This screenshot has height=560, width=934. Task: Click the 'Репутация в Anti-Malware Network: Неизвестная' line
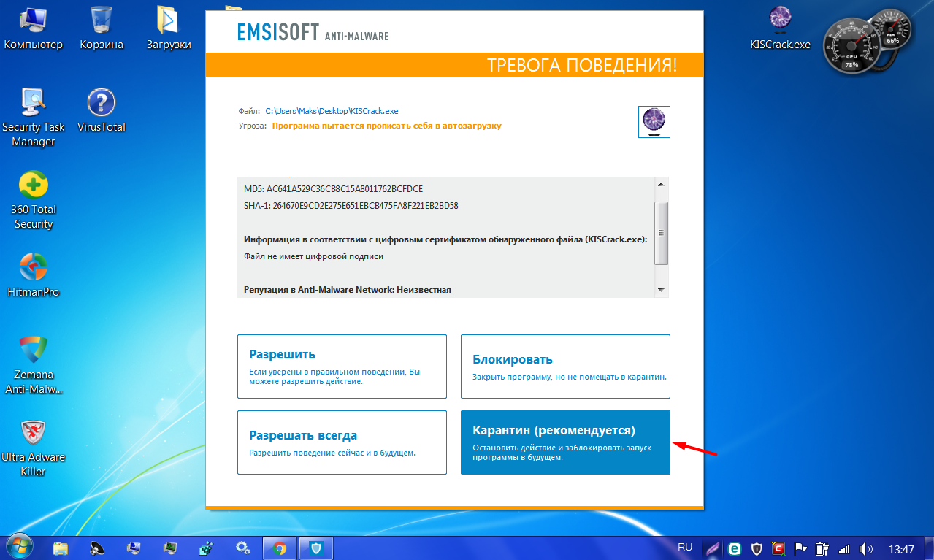(348, 290)
